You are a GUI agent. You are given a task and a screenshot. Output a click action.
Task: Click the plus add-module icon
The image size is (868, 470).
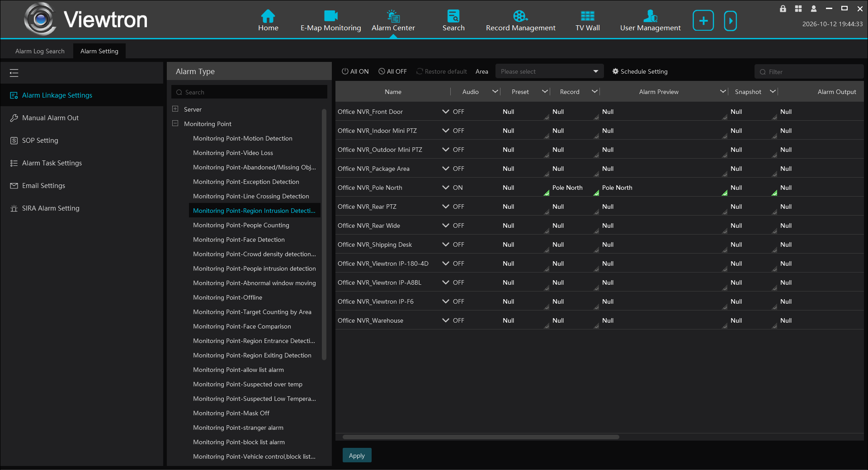pyautogui.click(x=703, y=20)
